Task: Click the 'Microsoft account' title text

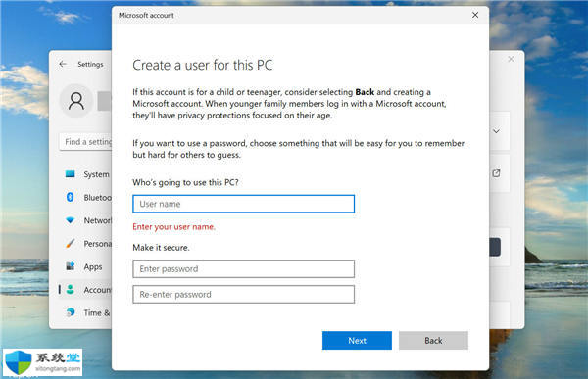Action: [146, 15]
